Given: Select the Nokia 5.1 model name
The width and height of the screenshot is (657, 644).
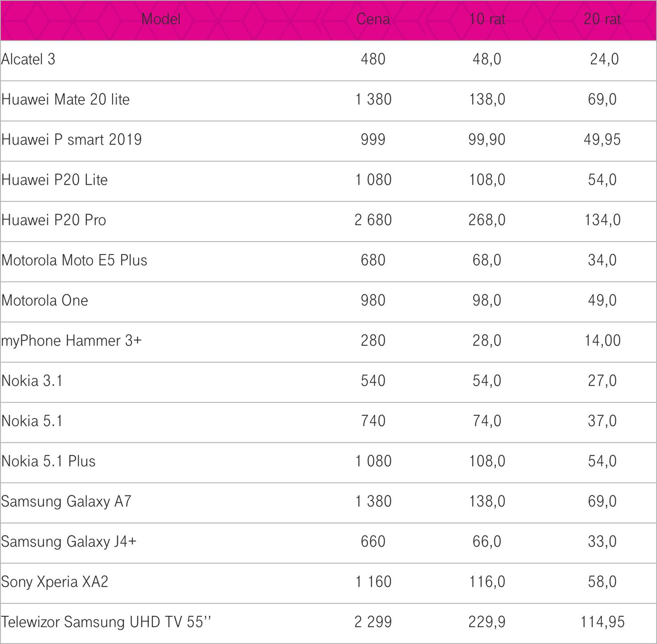Looking at the screenshot, I should 32,421.
